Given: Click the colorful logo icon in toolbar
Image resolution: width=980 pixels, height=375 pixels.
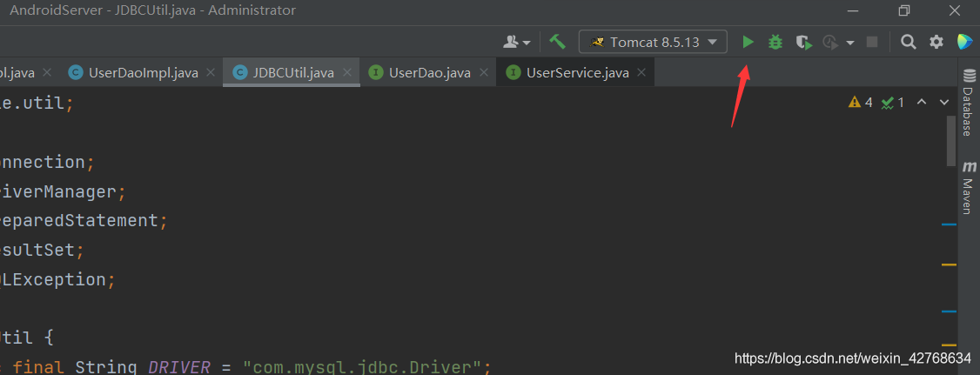Looking at the screenshot, I should click(964, 42).
